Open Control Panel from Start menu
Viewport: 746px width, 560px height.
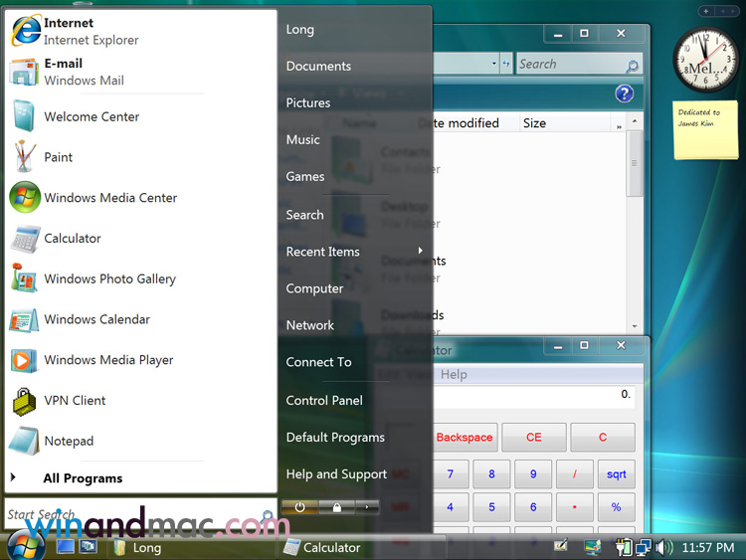pos(324,401)
